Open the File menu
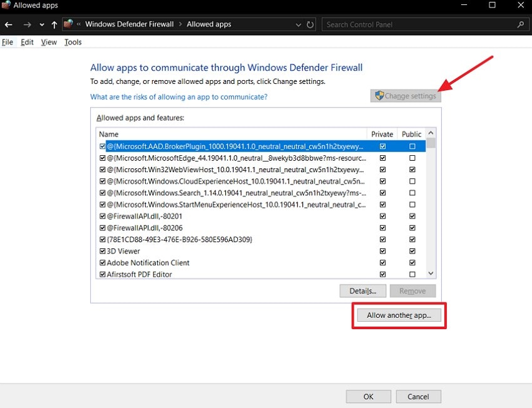 click(x=8, y=42)
